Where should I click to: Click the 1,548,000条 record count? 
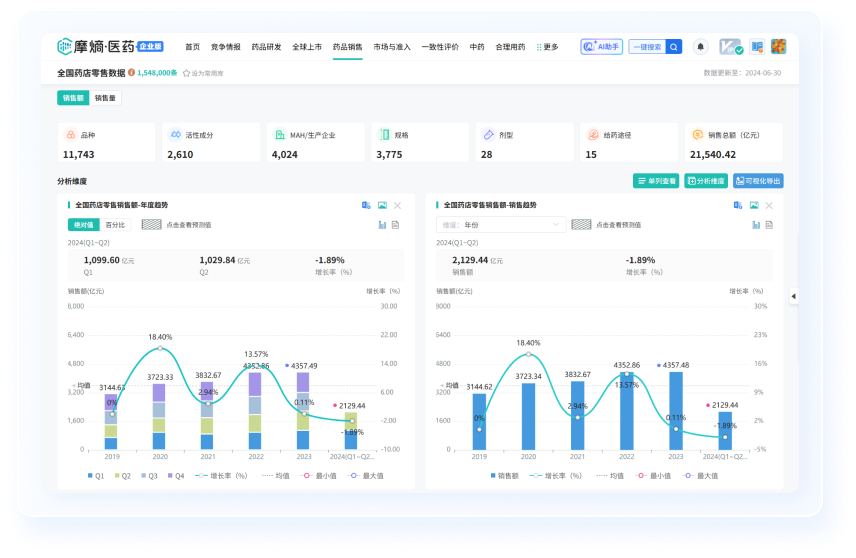[157, 73]
